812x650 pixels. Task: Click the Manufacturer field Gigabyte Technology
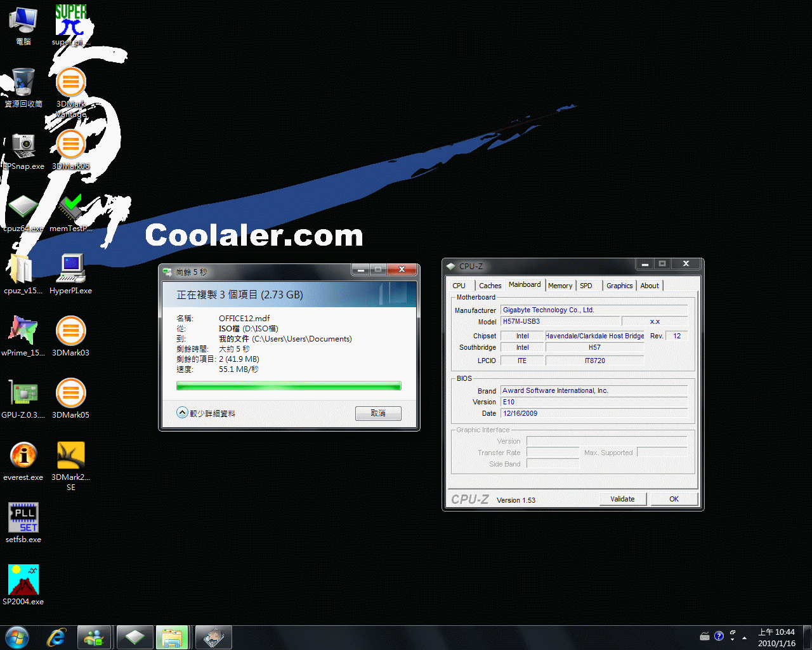594,310
